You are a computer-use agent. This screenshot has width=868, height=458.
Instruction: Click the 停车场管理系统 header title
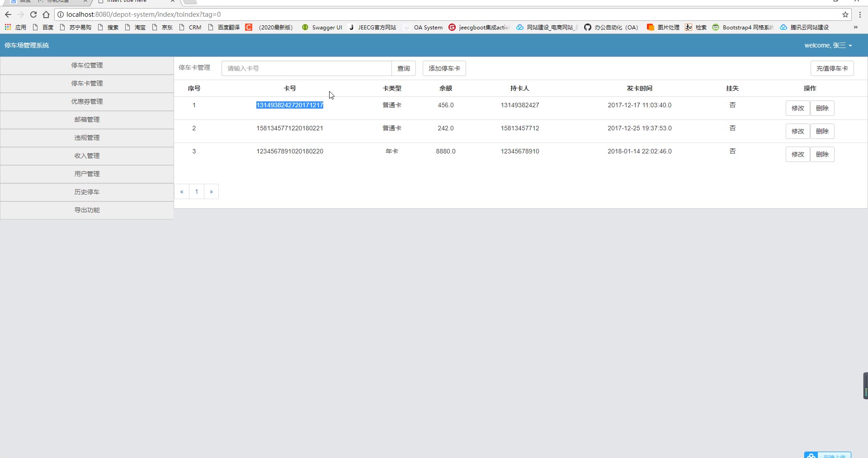27,45
